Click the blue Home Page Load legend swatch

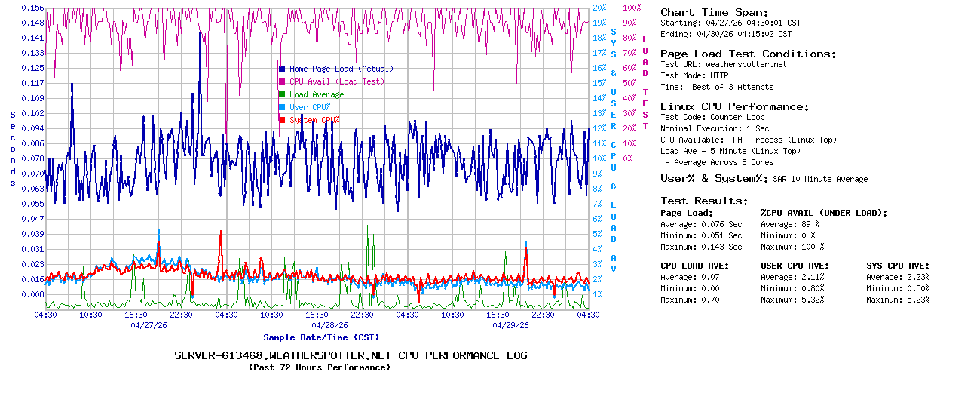click(282, 69)
